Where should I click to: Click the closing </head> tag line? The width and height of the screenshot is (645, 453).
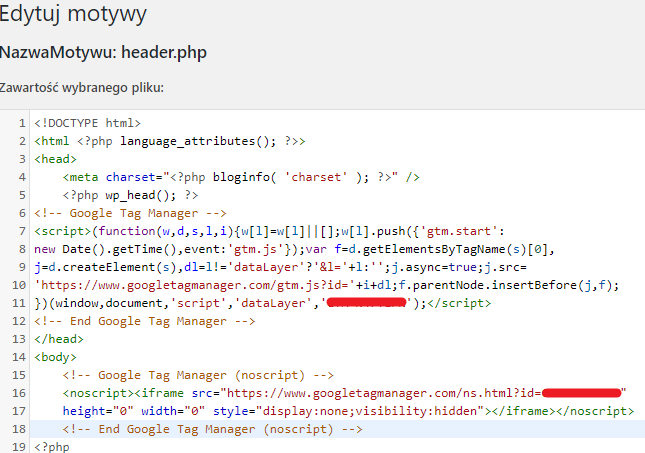[x=58, y=339]
